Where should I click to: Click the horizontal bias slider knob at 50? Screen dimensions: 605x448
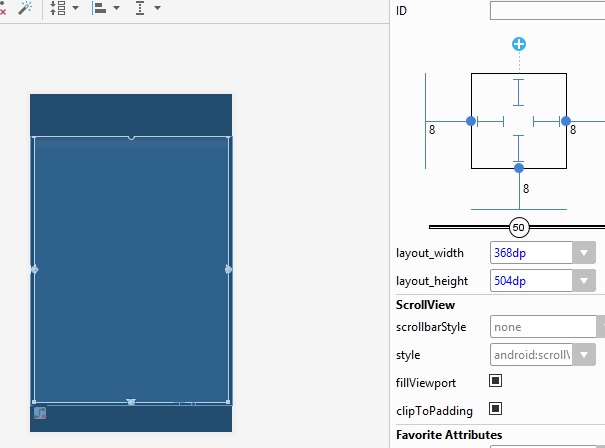518,226
